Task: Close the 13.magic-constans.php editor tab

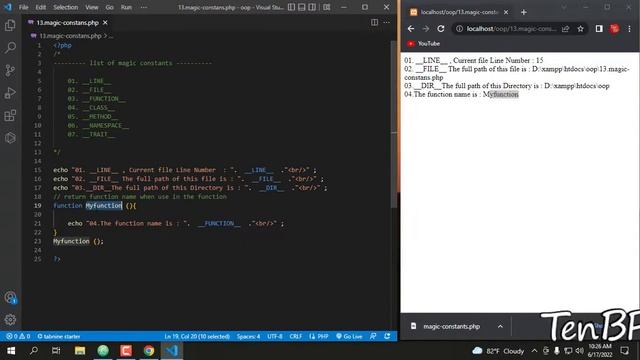Action: 105,22
